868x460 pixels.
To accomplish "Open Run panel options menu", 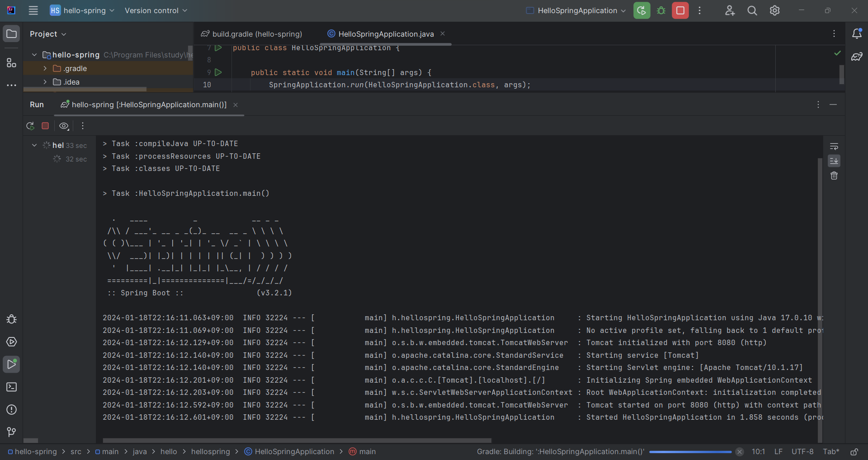I will coord(818,104).
